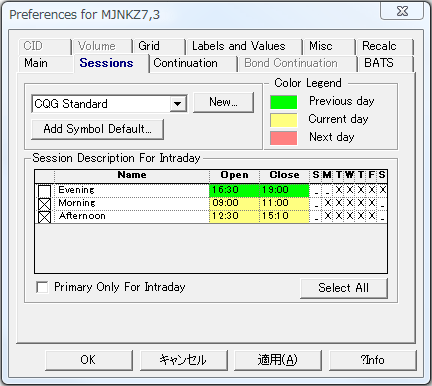Switch to the Main tab

(x=36, y=63)
